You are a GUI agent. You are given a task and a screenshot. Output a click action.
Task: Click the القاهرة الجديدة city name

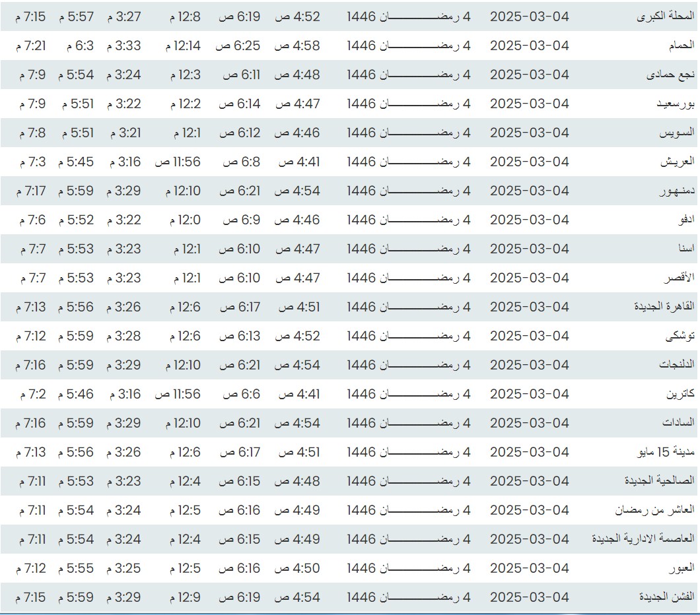coord(664,307)
